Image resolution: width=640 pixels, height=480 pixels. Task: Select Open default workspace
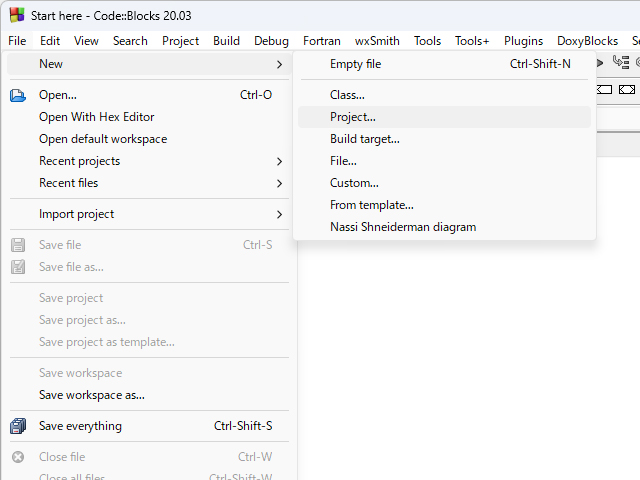click(x=149, y=139)
